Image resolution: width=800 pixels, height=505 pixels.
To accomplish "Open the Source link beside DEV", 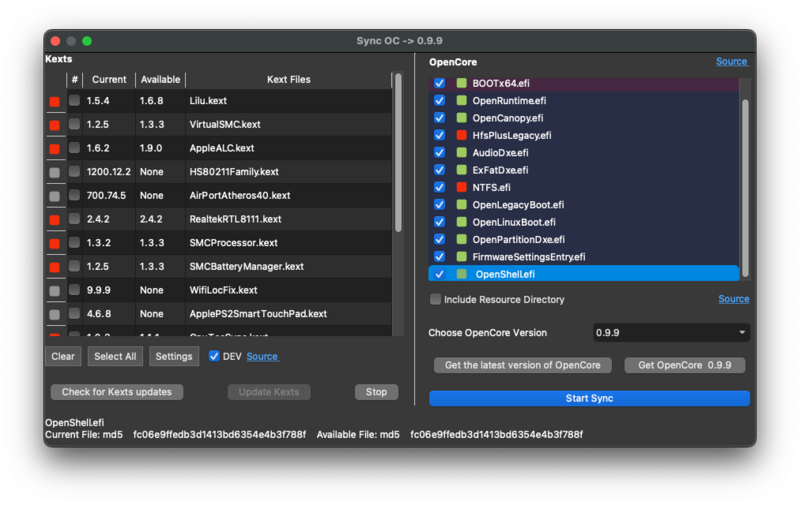I will (x=262, y=357).
